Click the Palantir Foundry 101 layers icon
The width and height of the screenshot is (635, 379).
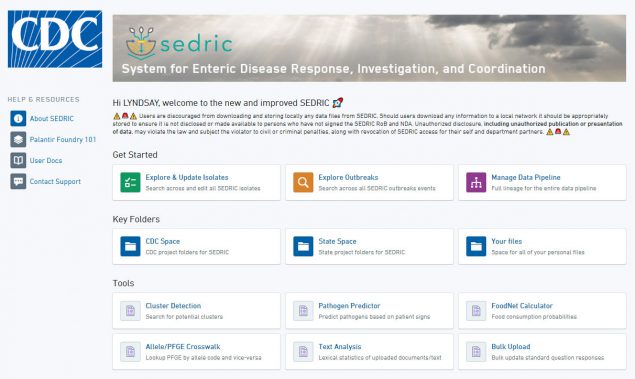(18, 140)
